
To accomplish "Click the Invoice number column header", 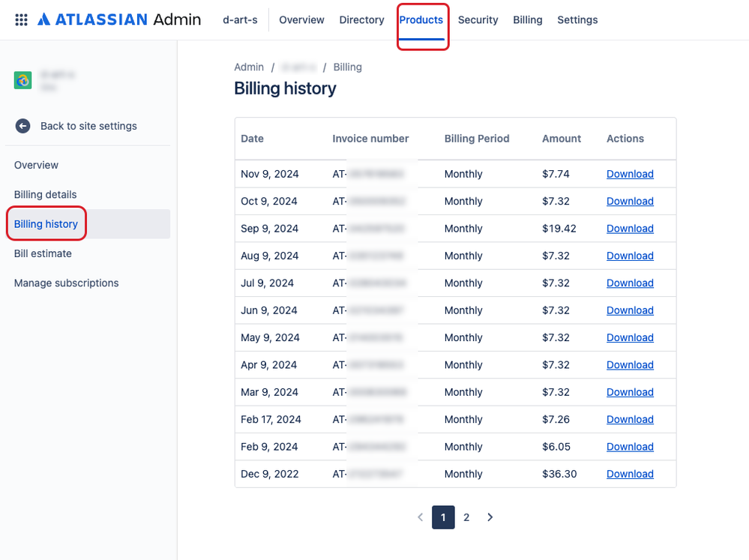I will click(x=370, y=139).
